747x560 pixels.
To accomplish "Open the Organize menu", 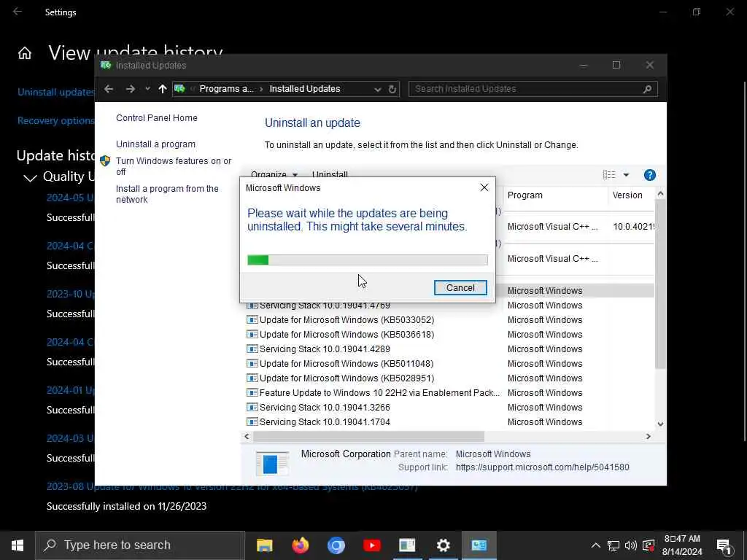I will [x=274, y=174].
